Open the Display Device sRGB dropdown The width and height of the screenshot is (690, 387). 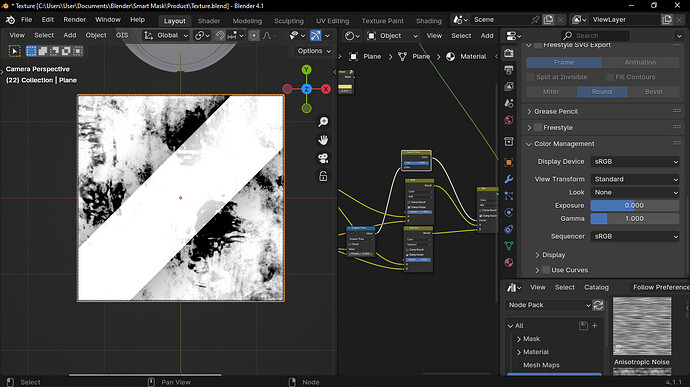tap(635, 162)
